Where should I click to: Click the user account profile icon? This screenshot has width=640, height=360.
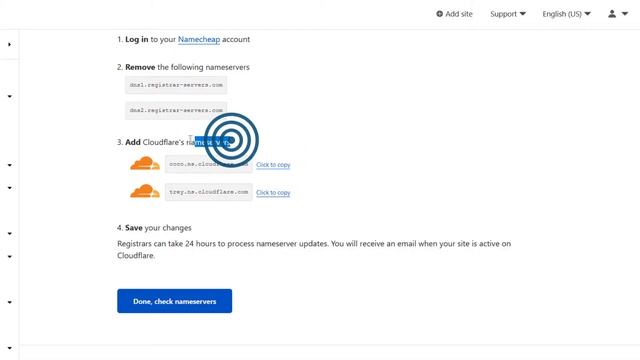click(612, 14)
